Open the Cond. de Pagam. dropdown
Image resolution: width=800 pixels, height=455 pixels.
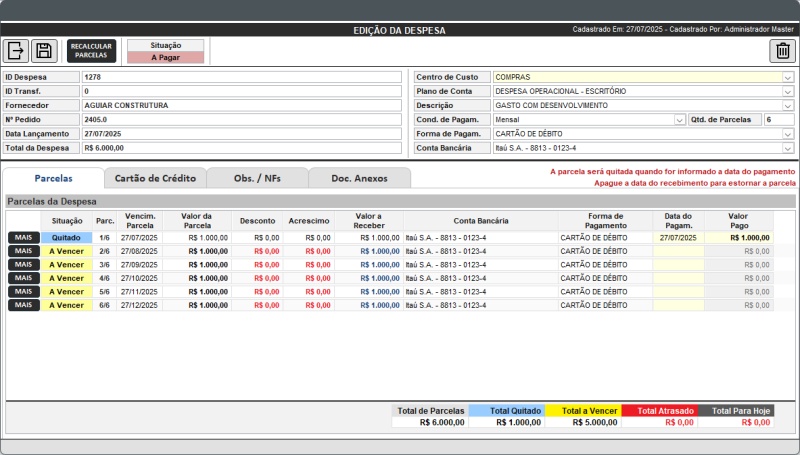tap(679, 119)
